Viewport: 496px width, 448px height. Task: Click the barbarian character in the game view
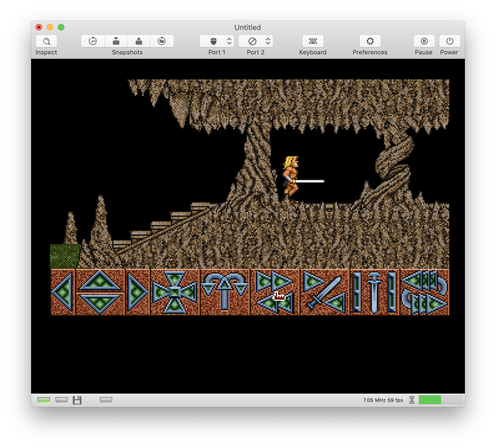[x=291, y=180]
